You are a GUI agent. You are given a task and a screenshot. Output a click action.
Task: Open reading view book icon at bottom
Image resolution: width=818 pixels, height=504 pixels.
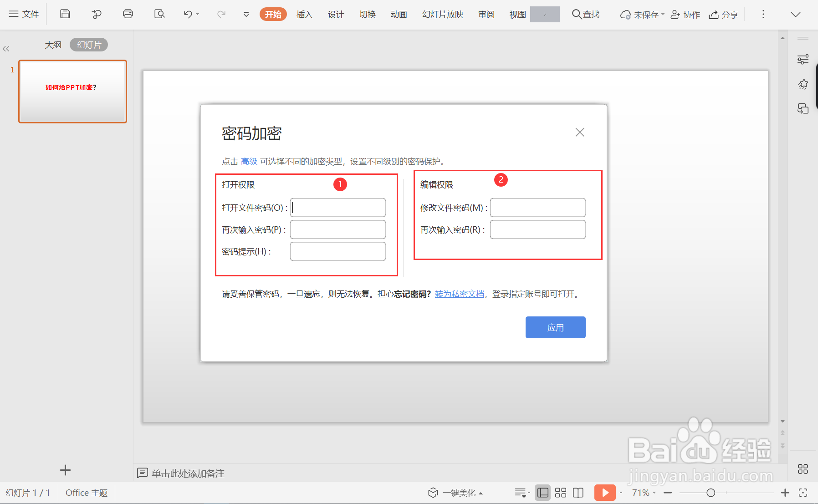(578, 492)
